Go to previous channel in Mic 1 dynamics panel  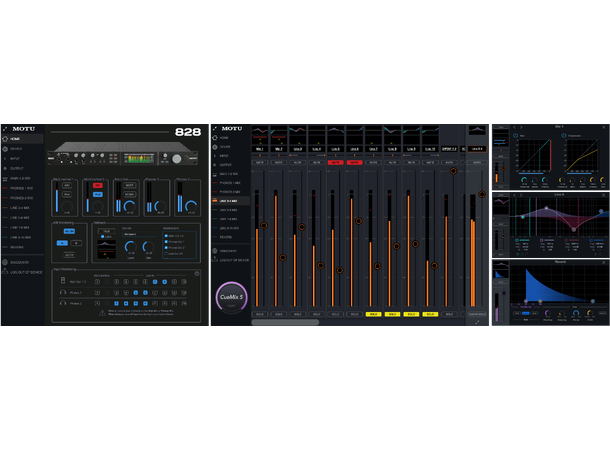514,127
